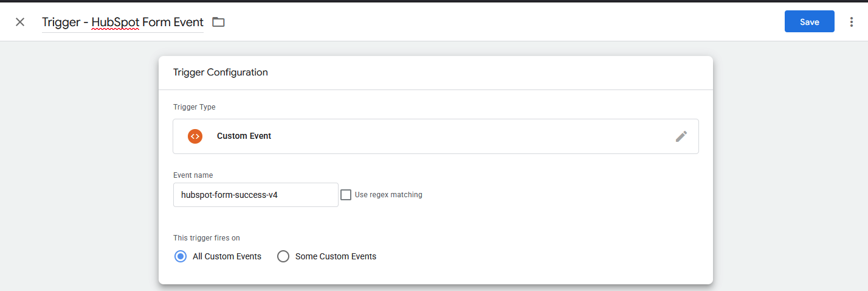Viewport: 868px width, 291px height.
Task: Click the 'Use regex matching' label text
Action: (388, 195)
